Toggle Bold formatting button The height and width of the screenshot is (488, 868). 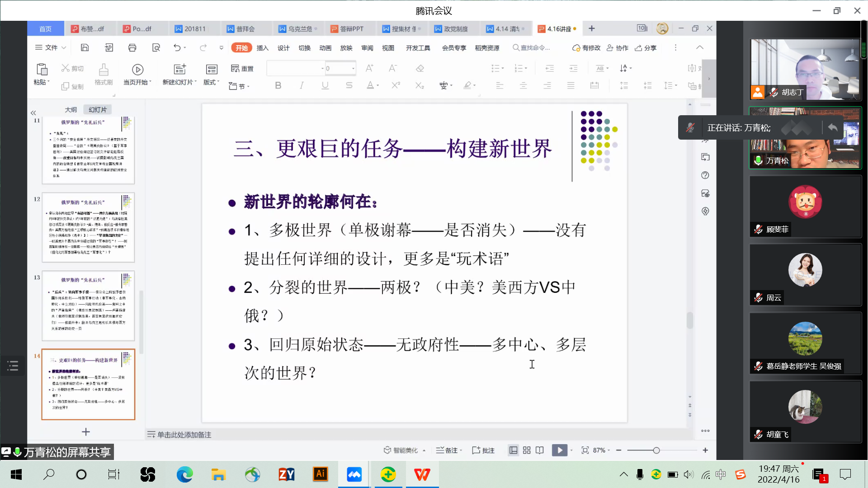click(x=278, y=85)
